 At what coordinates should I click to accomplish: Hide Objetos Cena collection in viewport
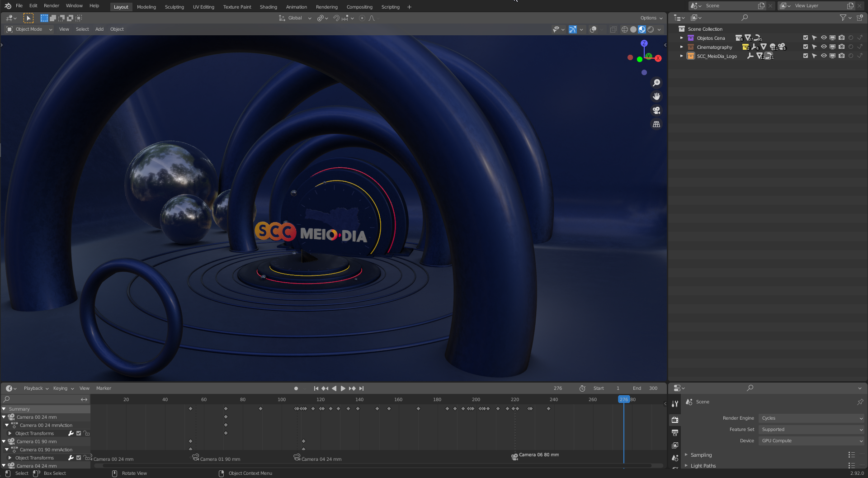824,38
